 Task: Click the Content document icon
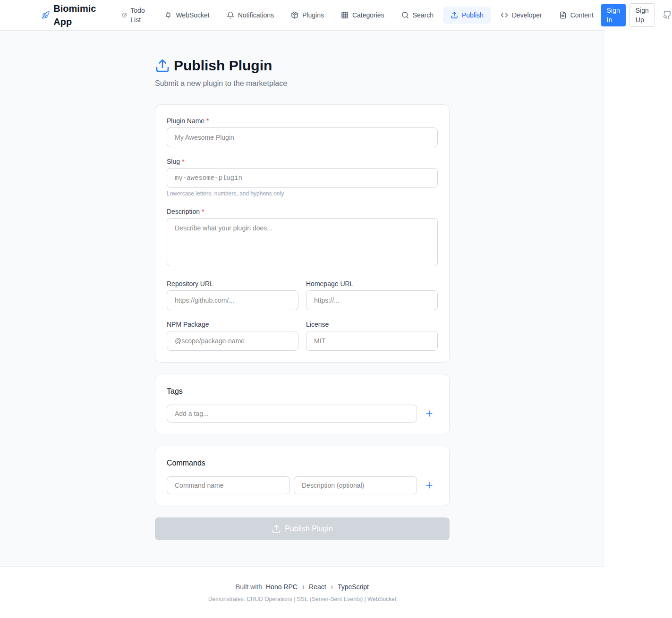563,15
